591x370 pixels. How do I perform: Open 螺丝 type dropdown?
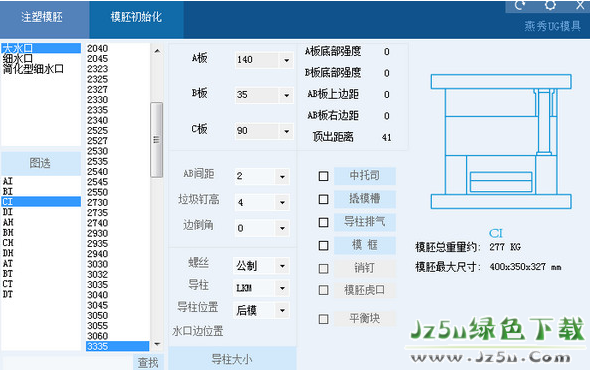[x=282, y=266]
